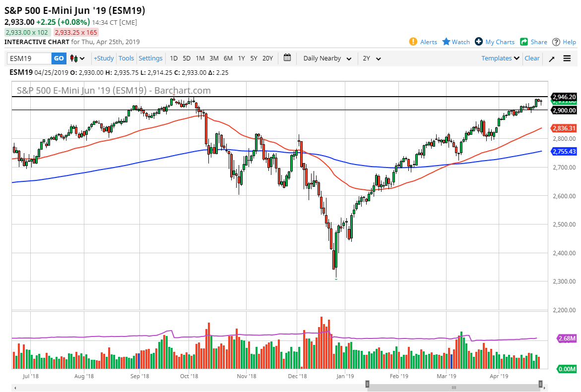Toggle the Watch star to add to watchlist
581x392 pixels.
(445, 42)
